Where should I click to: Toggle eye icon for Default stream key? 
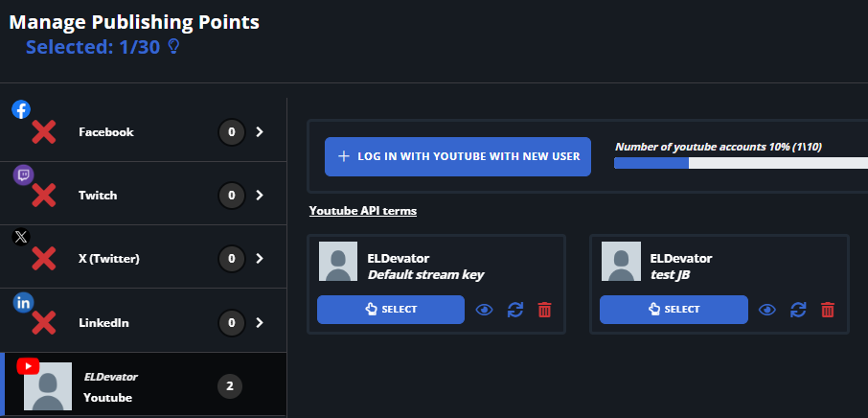coord(485,310)
